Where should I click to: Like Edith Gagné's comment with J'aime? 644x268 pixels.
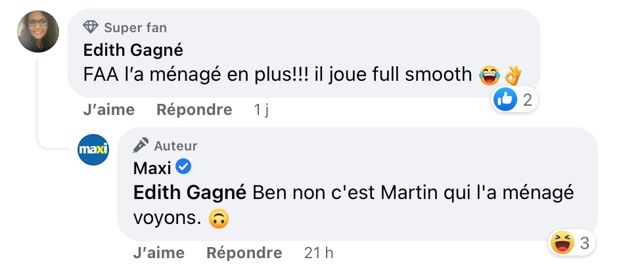tap(108, 110)
